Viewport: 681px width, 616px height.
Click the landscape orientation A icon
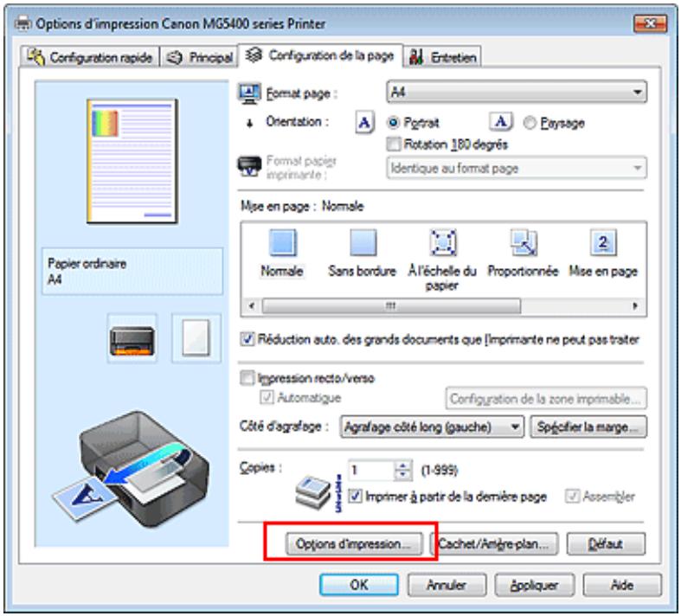pos(501,122)
